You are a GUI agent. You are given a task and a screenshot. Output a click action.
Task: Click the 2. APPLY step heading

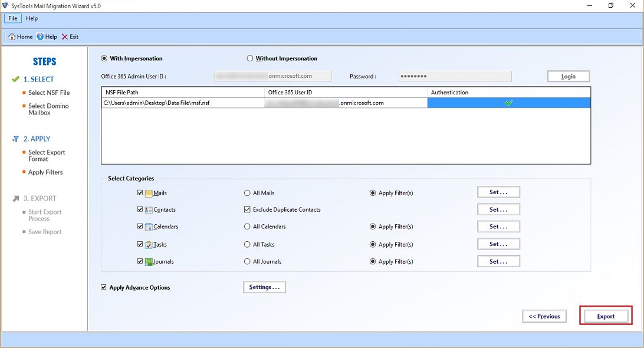pyautogui.click(x=37, y=139)
